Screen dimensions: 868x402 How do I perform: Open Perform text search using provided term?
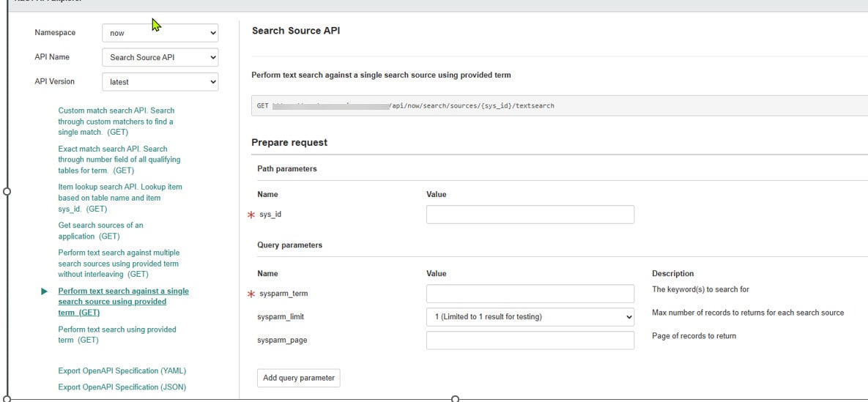[116, 335]
